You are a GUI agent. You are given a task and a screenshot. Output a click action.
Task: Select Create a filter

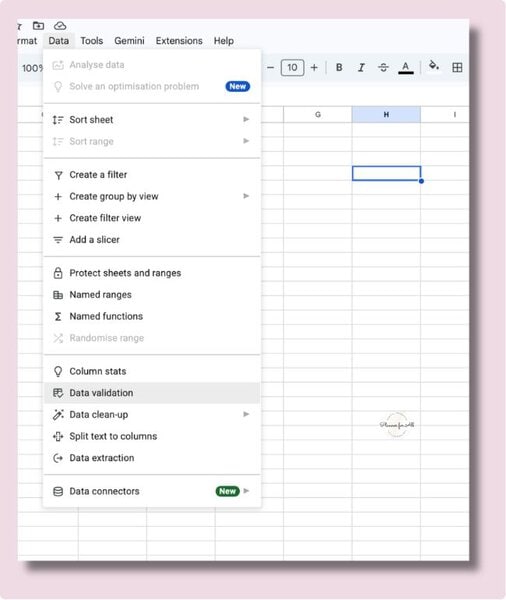pyautogui.click(x=152, y=175)
